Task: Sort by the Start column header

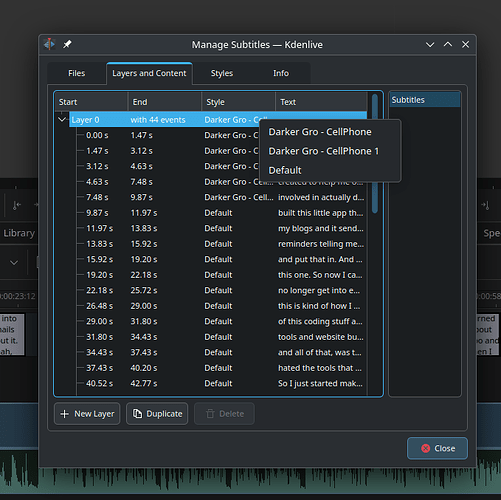Action: (x=91, y=102)
